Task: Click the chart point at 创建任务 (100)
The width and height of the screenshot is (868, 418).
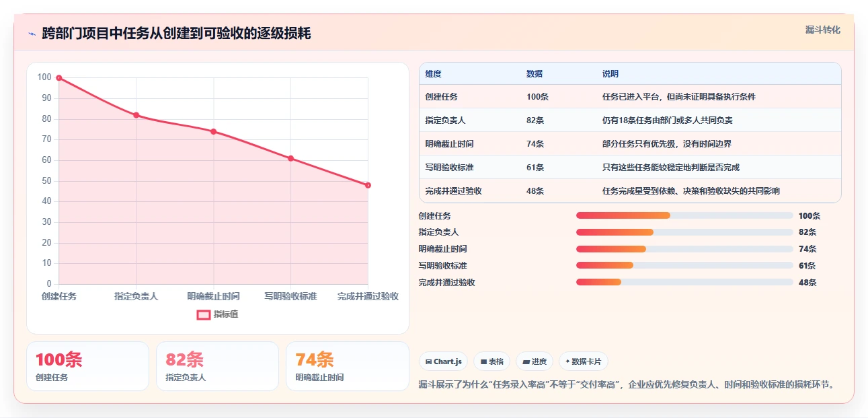Action: 59,78
